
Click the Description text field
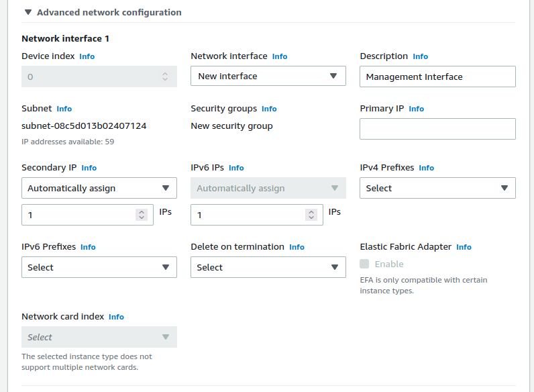[x=437, y=77]
